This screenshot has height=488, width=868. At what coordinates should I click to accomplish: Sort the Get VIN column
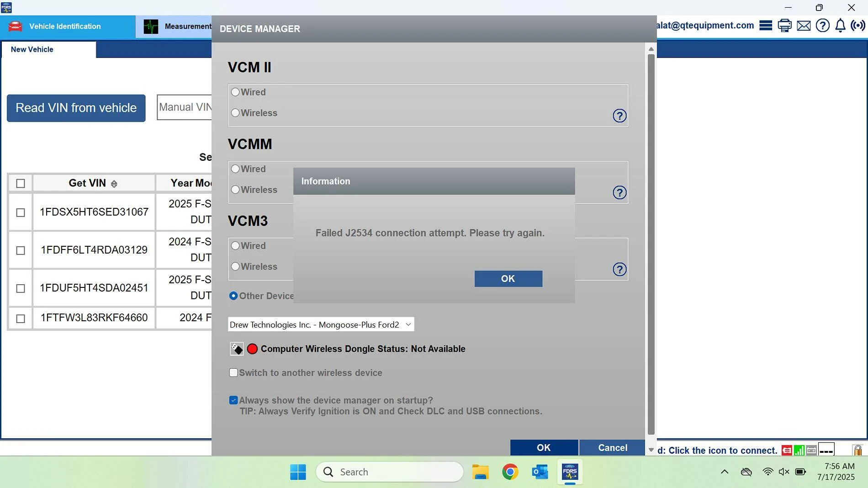[114, 183]
